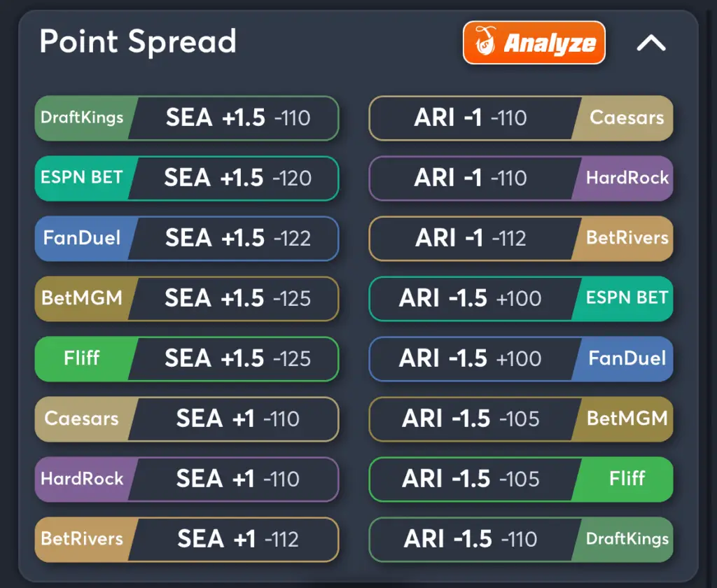Select DraftKings SEA +1.5 -110 bet
The height and width of the screenshot is (588, 717).
coord(187,118)
